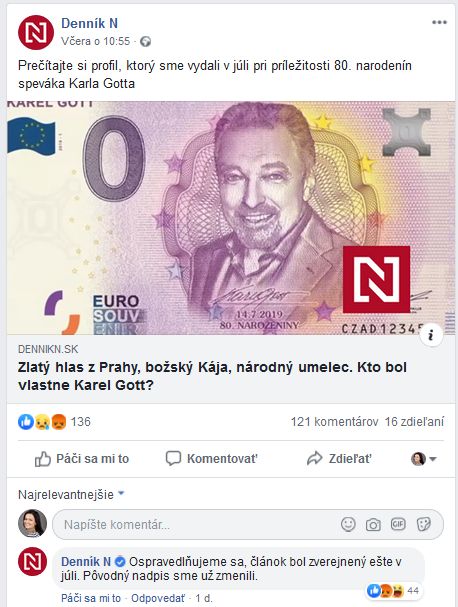458x607 pixels.
Task: Reply to comment via Odpovedať
Action: 158,598
